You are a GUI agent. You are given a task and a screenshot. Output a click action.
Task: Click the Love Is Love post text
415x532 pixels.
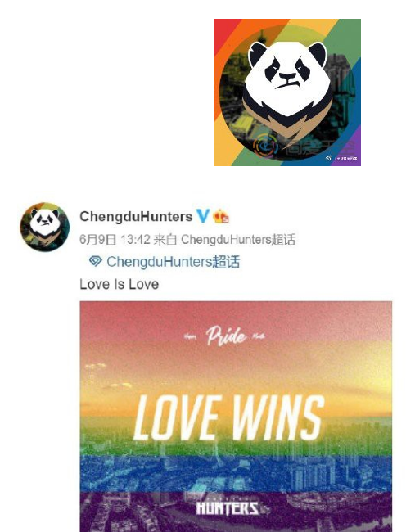pos(120,284)
